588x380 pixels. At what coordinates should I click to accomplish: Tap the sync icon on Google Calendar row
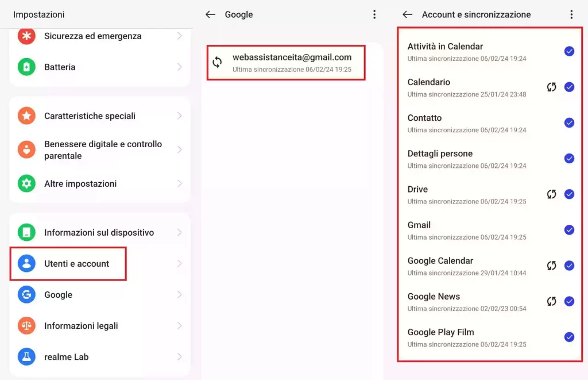click(x=551, y=266)
